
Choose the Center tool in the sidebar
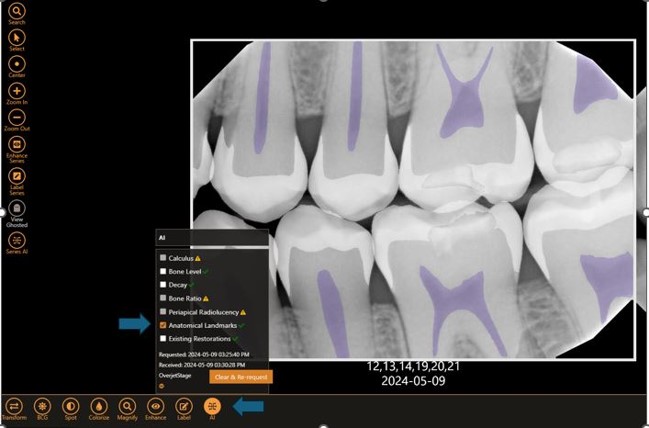pyautogui.click(x=17, y=64)
